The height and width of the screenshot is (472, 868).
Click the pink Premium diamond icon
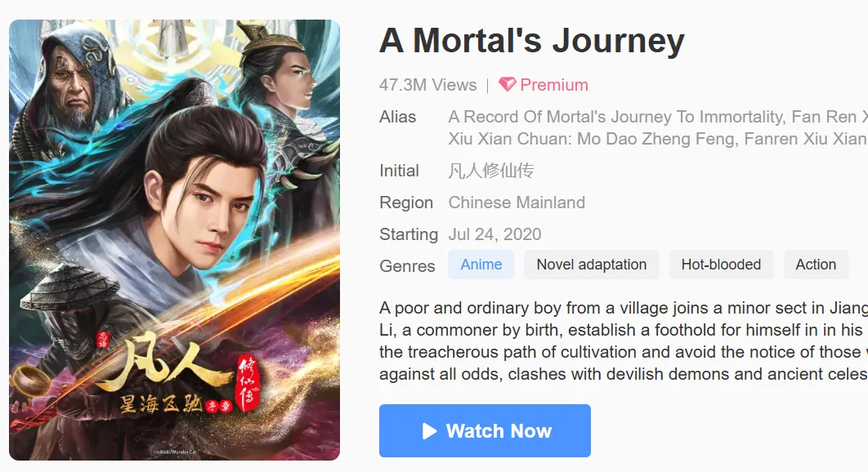507,85
